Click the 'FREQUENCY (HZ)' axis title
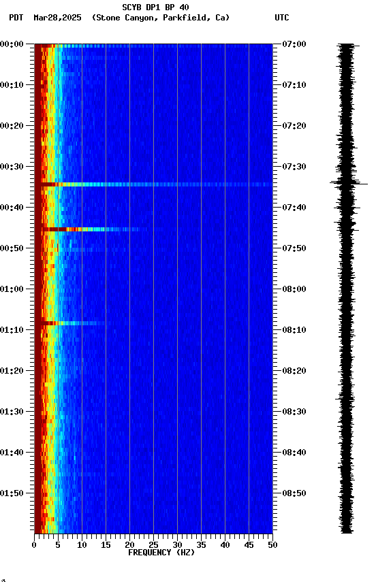 click(x=161, y=553)
